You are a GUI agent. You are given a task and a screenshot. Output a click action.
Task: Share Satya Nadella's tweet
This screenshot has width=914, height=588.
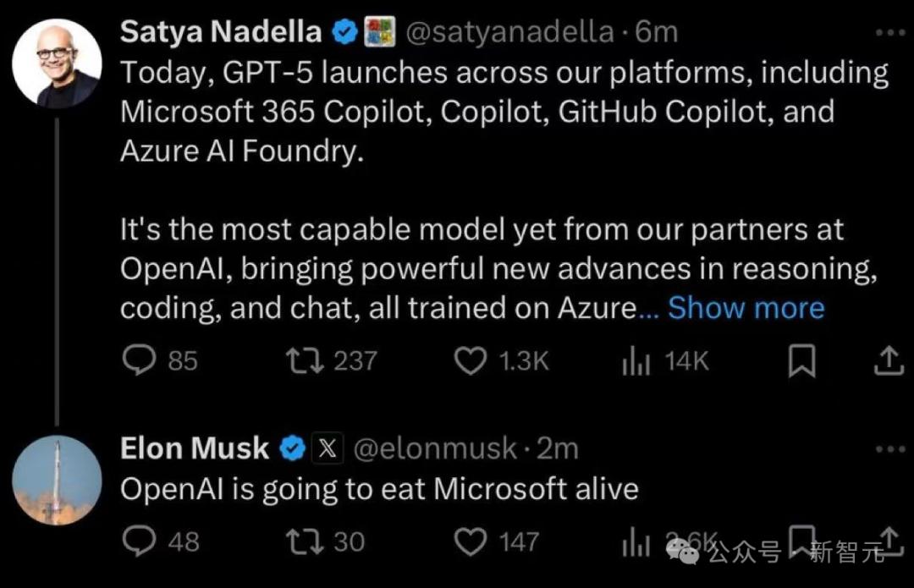point(887,362)
